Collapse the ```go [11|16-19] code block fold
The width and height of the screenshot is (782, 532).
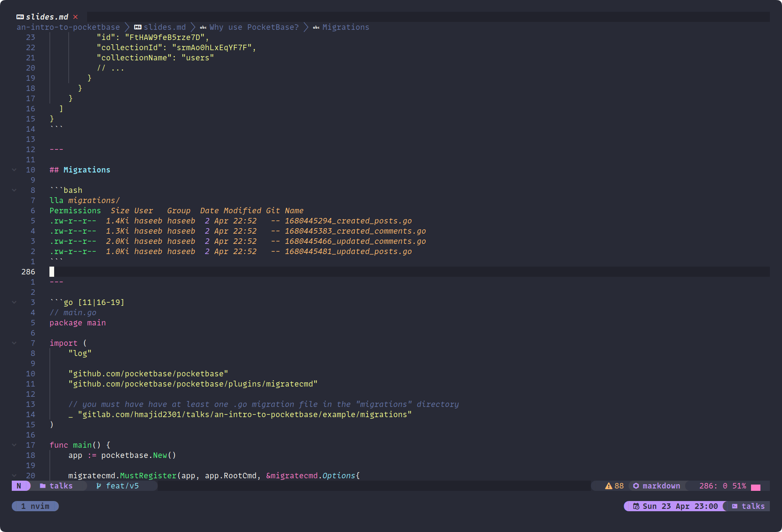click(x=14, y=302)
